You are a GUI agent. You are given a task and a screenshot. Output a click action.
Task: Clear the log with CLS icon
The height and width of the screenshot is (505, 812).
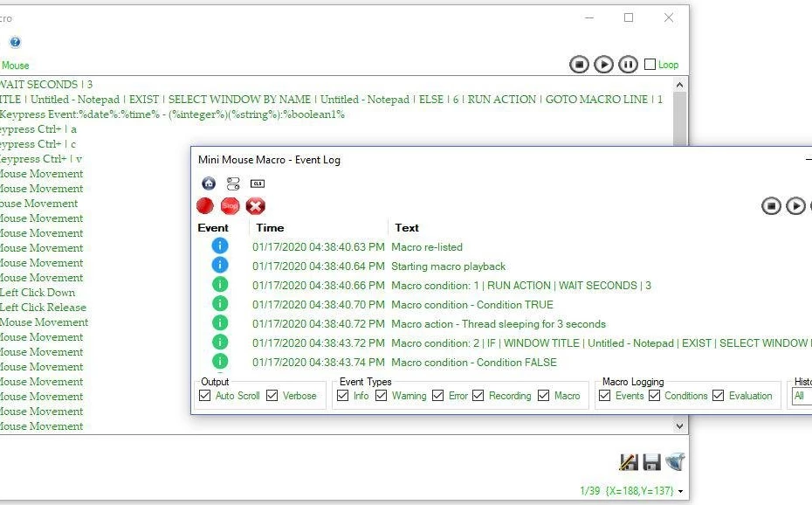pyautogui.click(x=258, y=183)
